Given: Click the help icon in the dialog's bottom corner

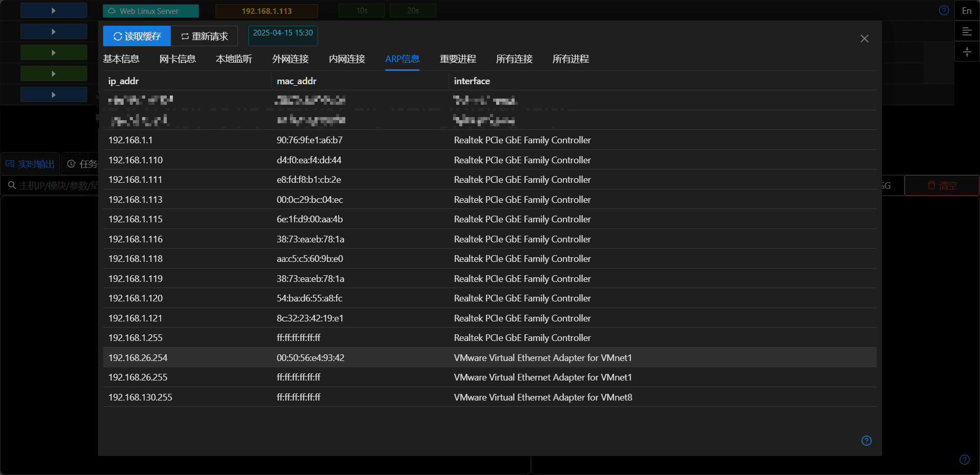Looking at the screenshot, I should click(867, 441).
